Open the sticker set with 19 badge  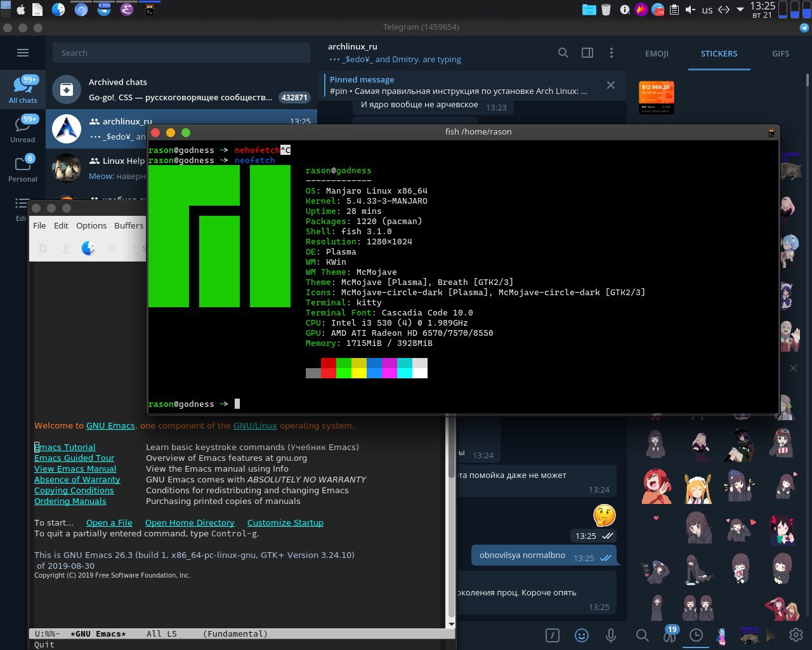(669, 633)
